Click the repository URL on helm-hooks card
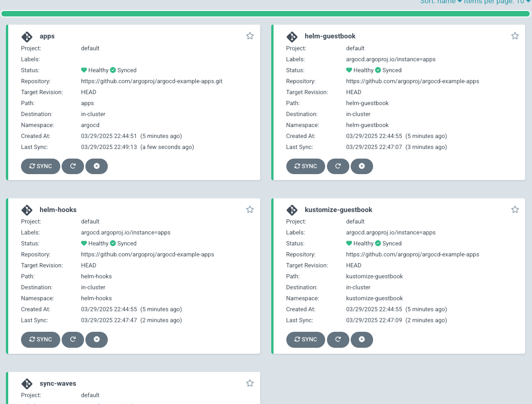532x404 pixels. tap(147, 254)
